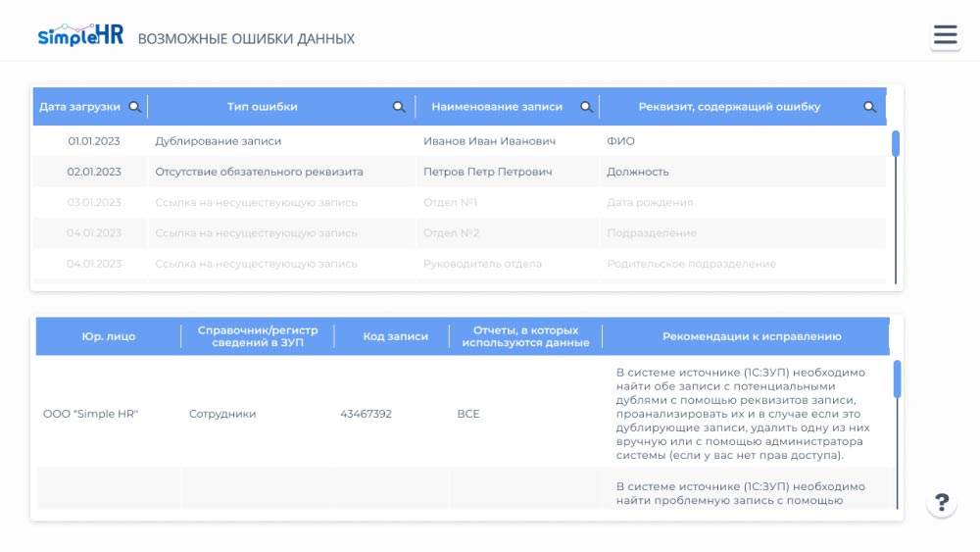This screenshot has width=980, height=552.
Task: Select date 01.01.2023 cell
Action: (x=94, y=140)
